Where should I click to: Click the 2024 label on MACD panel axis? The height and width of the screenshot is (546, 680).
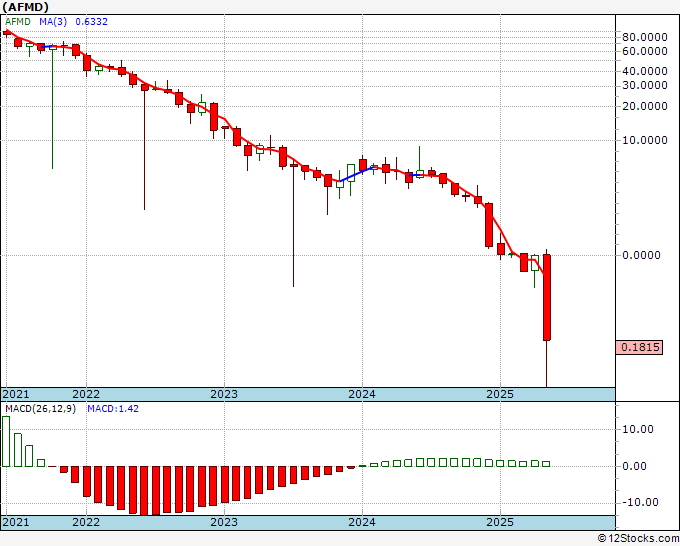(x=362, y=522)
